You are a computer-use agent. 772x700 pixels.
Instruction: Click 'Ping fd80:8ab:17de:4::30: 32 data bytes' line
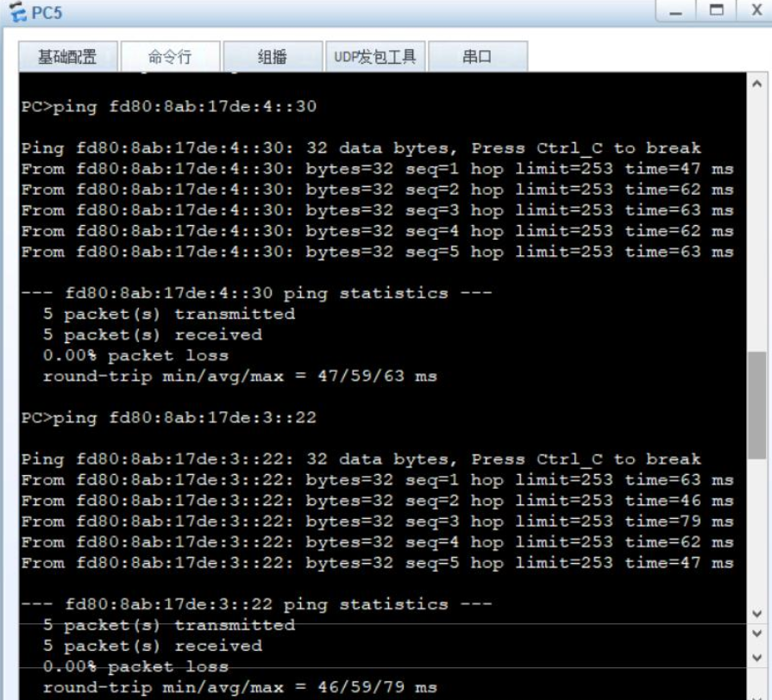point(361,148)
